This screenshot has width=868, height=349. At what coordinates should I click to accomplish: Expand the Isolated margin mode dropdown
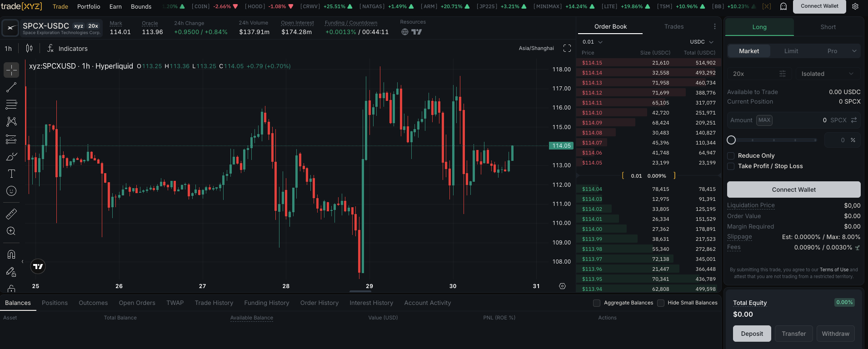(828, 74)
